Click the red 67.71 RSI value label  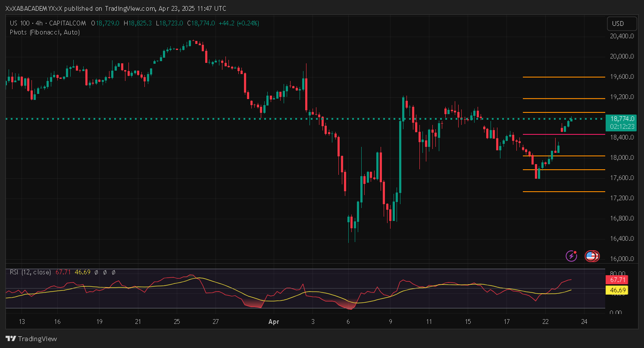pos(617,280)
